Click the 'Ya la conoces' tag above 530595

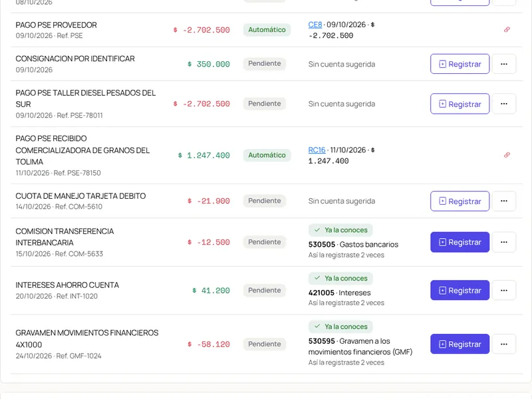340,327
